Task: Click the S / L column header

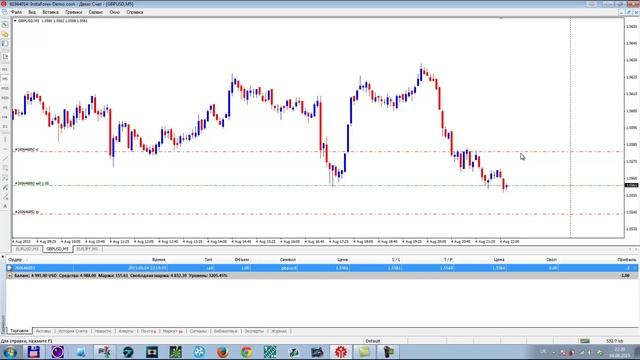Action: tap(396, 260)
